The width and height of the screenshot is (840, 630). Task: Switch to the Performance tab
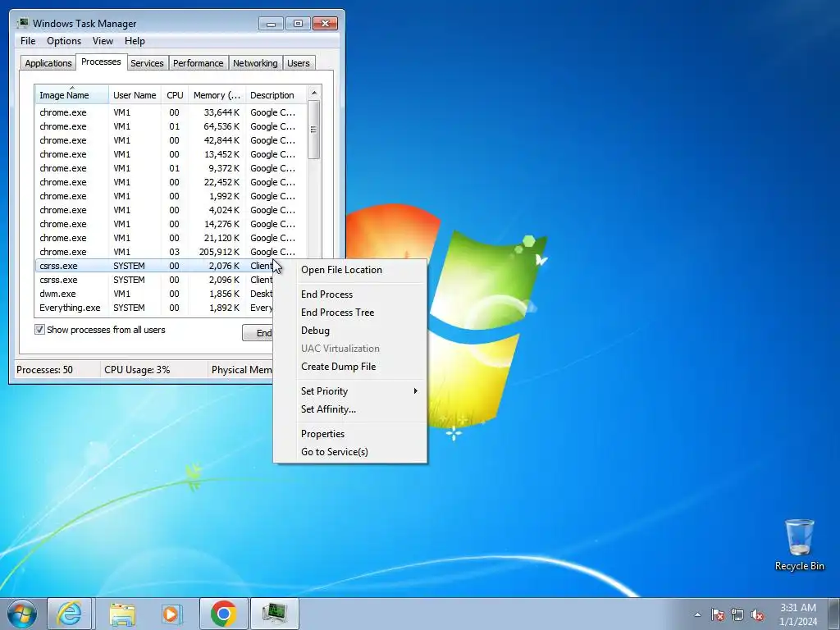pos(198,63)
